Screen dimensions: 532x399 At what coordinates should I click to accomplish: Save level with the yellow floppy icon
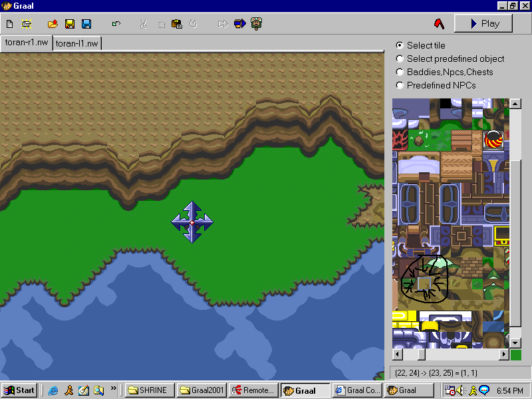tap(70, 24)
